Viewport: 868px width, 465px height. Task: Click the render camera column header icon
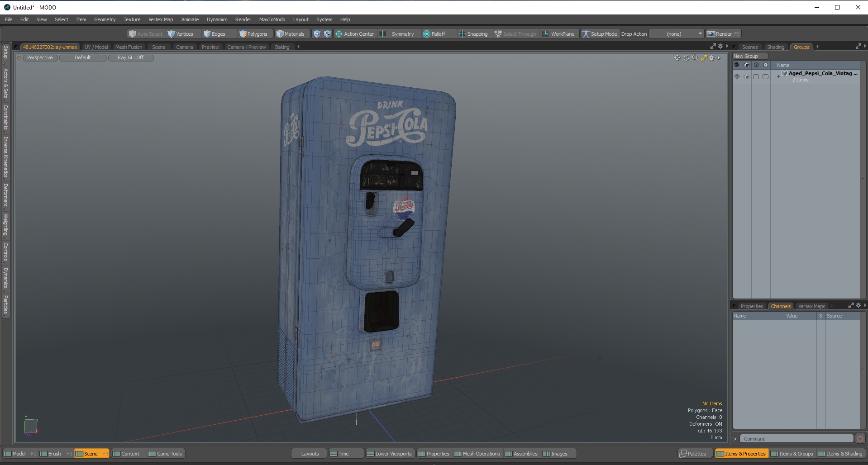(747, 65)
